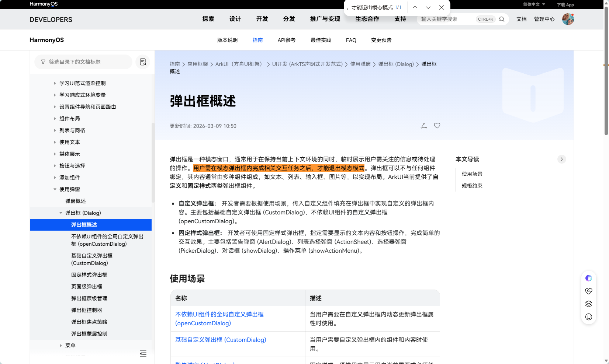
Task: Collapse 弹出框 (Dialog) tree node
Action: (61, 213)
